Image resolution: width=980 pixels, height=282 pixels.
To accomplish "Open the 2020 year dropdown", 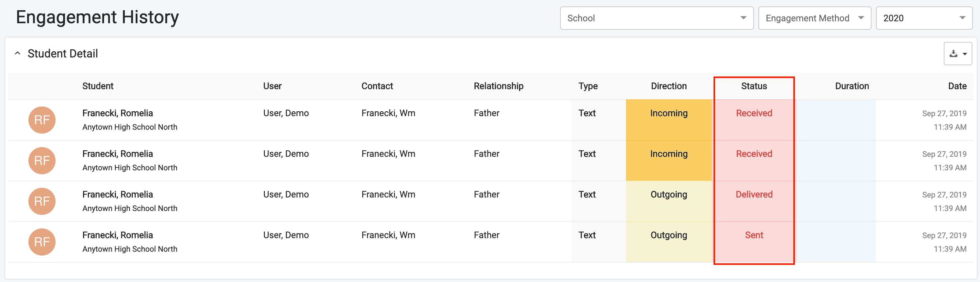I will (x=924, y=18).
